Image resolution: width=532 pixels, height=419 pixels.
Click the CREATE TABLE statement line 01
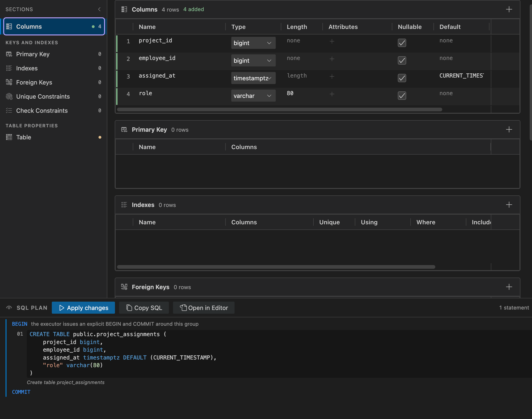tap(98, 334)
